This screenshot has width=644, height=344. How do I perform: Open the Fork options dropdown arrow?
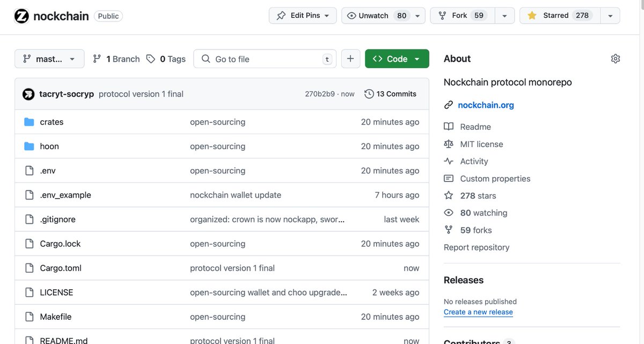[x=504, y=16]
